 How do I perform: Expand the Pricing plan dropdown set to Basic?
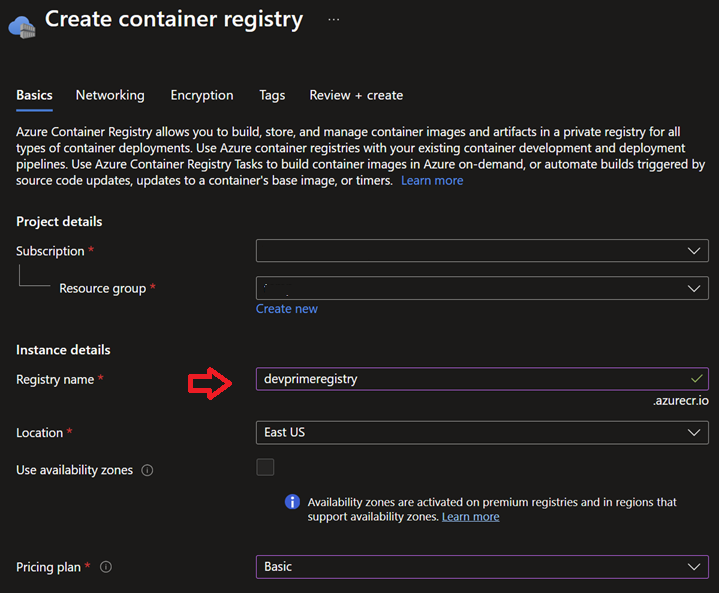[482, 567]
